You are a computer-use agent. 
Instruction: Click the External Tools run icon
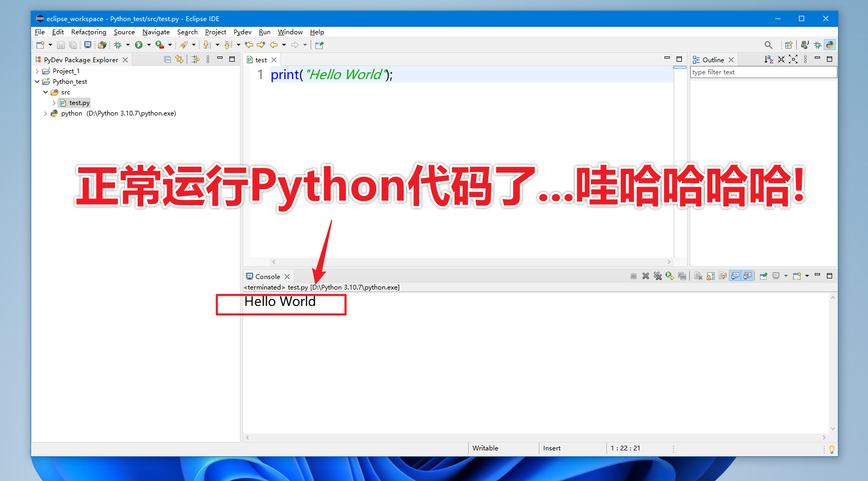point(159,45)
